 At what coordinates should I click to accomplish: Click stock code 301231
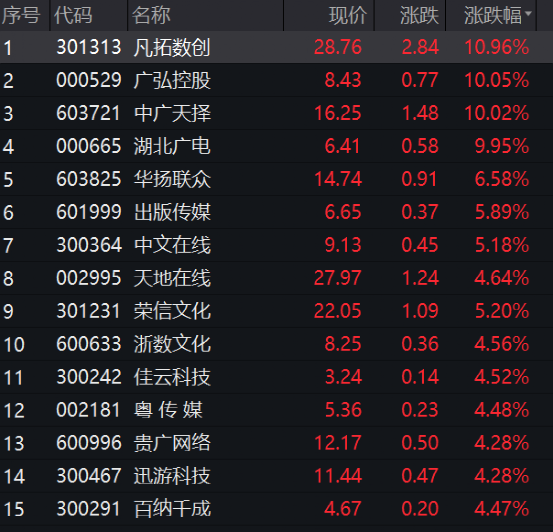(x=89, y=311)
